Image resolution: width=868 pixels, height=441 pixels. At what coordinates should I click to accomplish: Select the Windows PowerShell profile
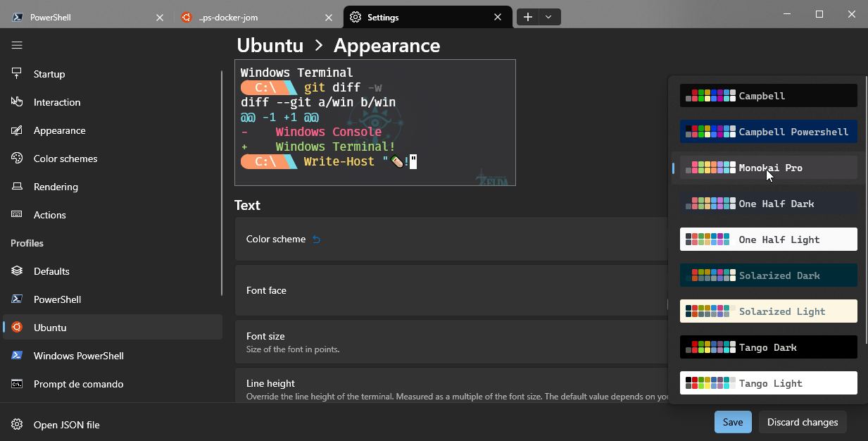(x=113, y=356)
